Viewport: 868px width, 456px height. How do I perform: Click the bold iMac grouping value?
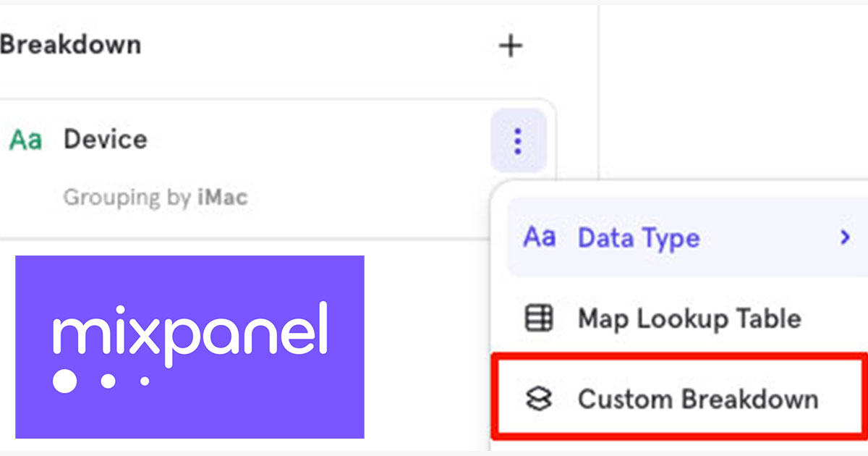[223, 198]
